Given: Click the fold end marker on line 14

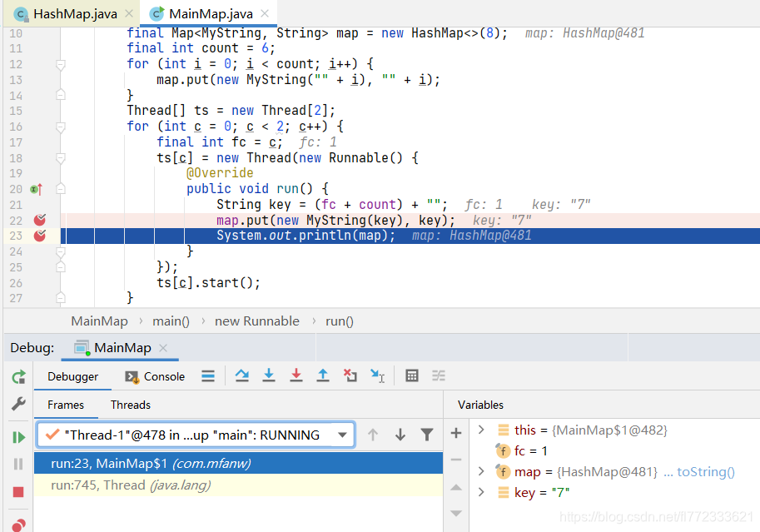Looking at the screenshot, I should [x=61, y=95].
